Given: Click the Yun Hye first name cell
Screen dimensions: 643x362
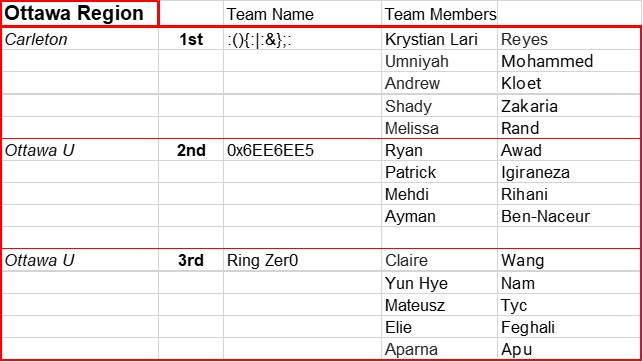Looking at the screenshot, I should [x=440, y=283].
